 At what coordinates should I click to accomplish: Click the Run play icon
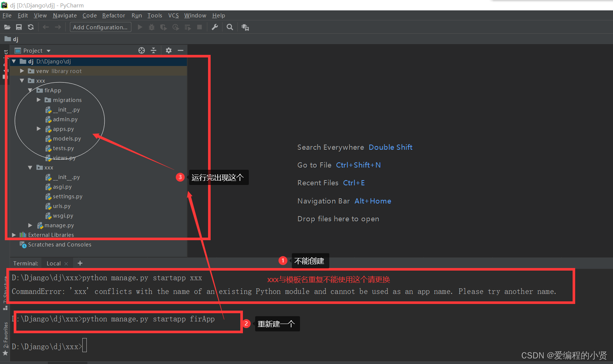140,27
